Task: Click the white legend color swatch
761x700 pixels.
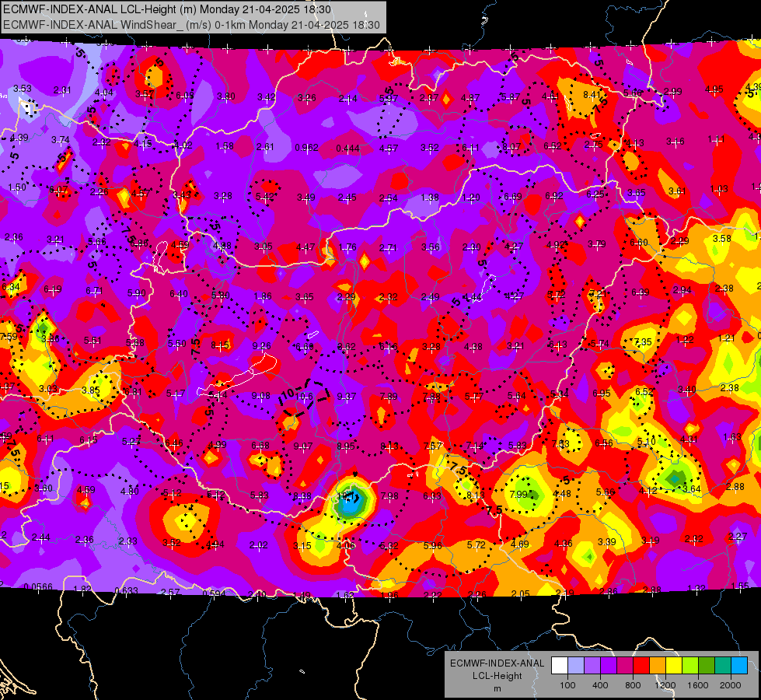Action: pos(560,666)
